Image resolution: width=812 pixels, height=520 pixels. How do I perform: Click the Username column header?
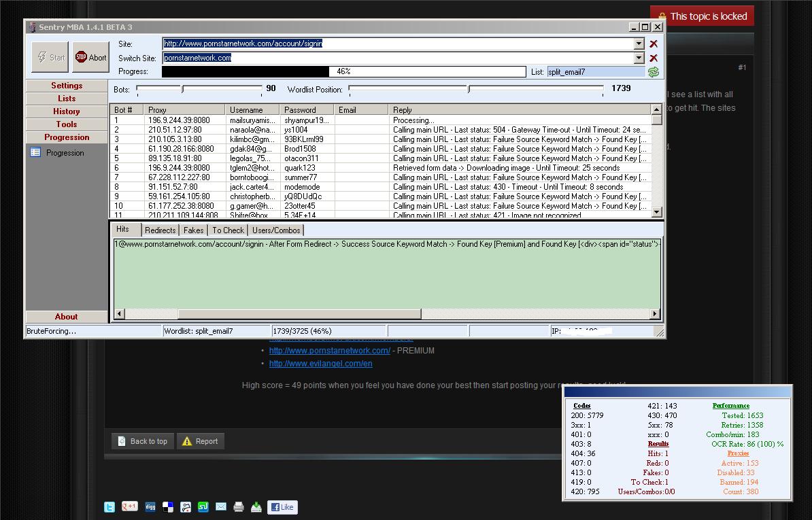[252, 109]
